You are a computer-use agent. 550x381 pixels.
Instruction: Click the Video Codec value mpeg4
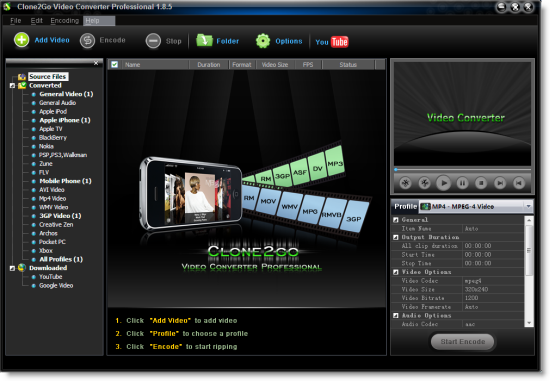coord(473,281)
